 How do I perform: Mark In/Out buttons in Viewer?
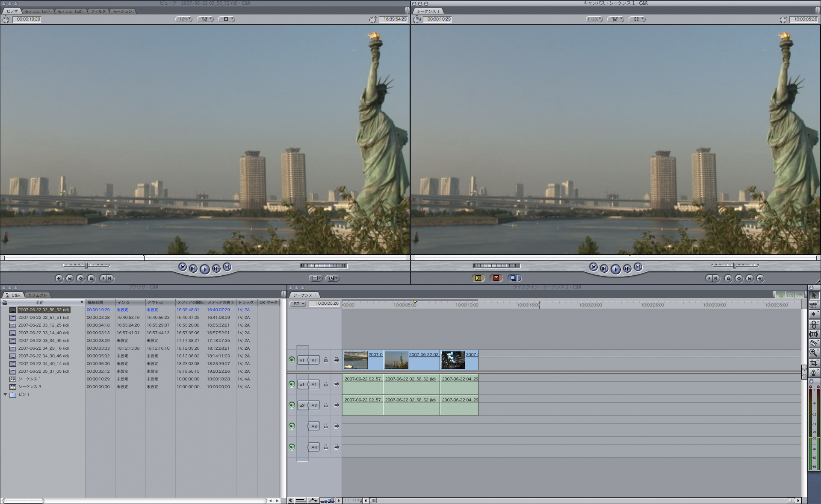tap(106, 278)
